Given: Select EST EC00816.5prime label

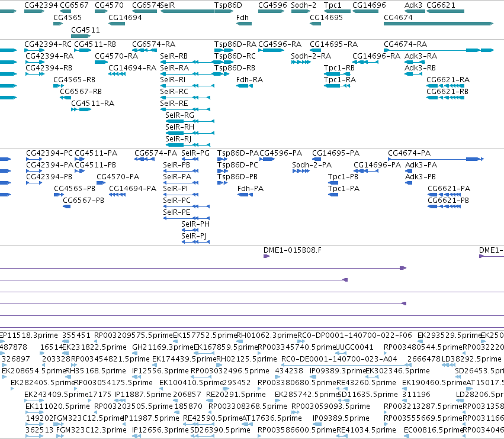Looking at the screenshot, I should click(x=433, y=430).
